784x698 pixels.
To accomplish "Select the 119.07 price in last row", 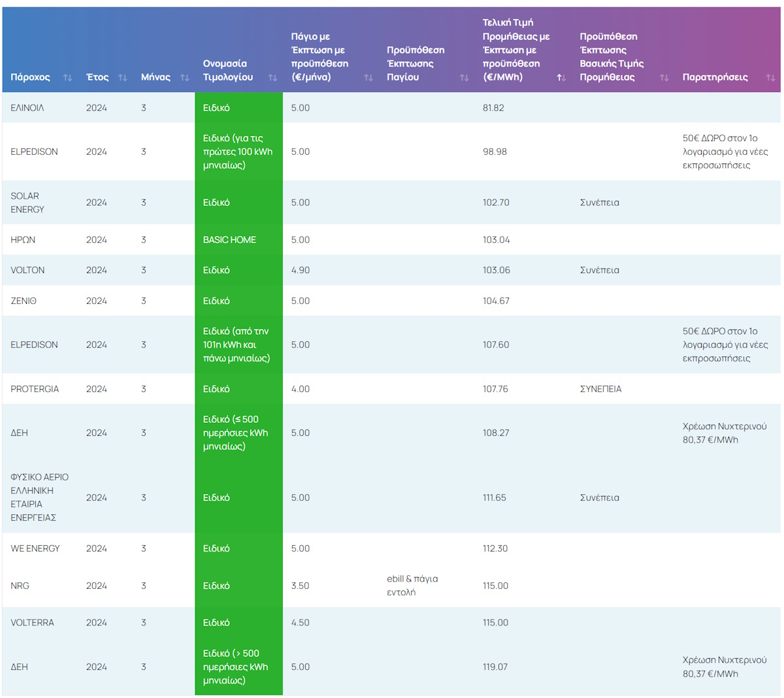I will point(495,667).
